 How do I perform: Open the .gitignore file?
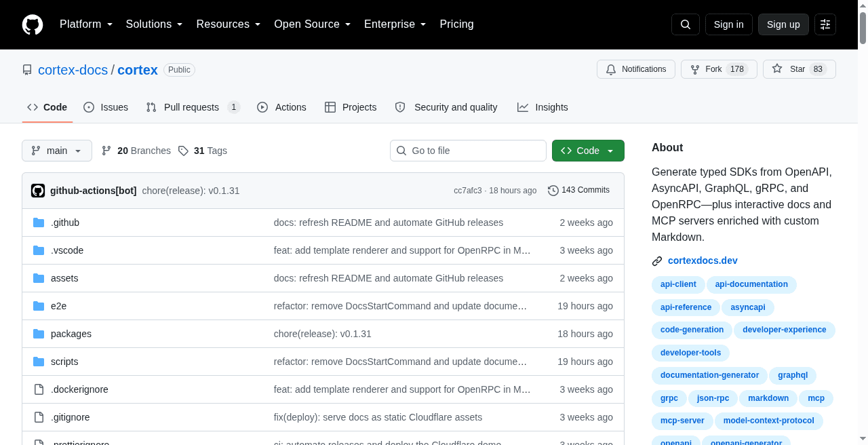pyautogui.click(x=71, y=417)
